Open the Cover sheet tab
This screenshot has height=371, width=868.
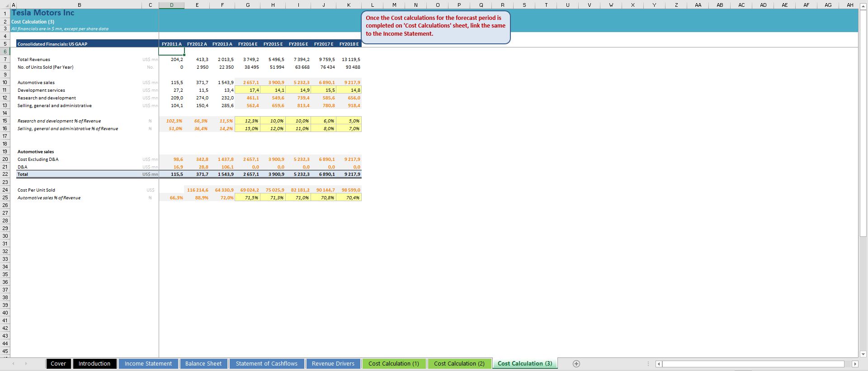click(x=58, y=364)
